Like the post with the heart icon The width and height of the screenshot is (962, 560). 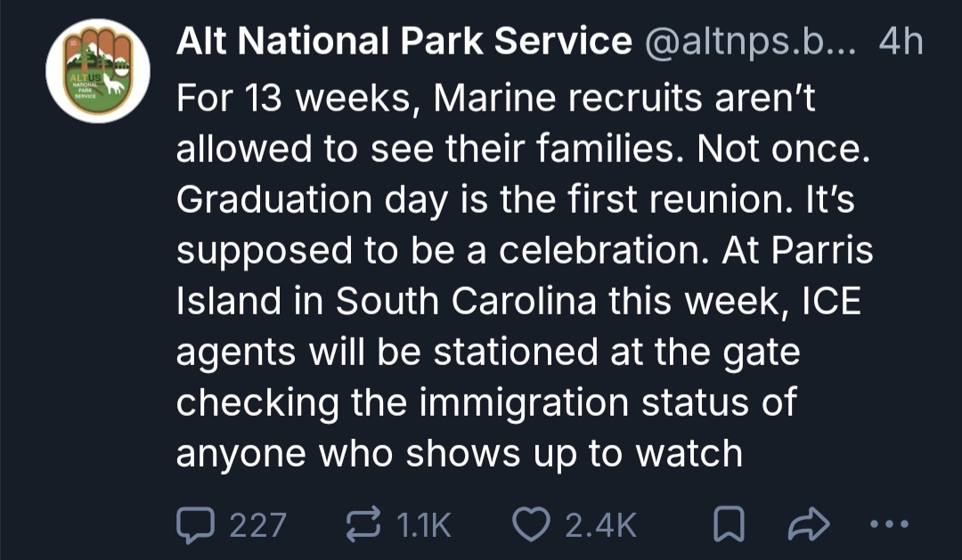[534, 524]
